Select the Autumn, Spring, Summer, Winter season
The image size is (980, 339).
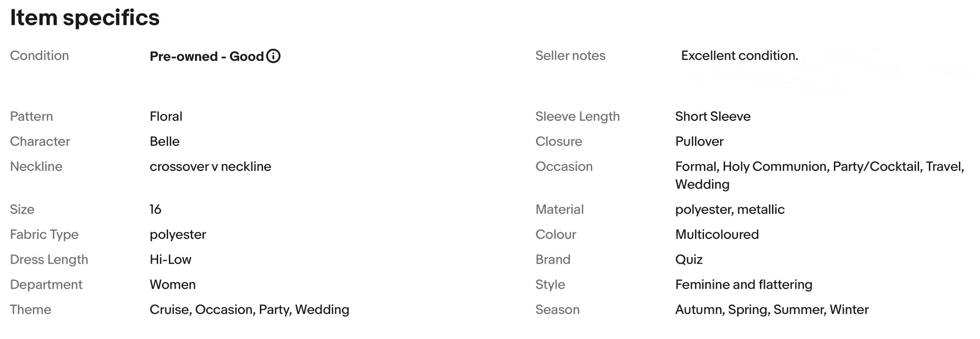coord(772,310)
